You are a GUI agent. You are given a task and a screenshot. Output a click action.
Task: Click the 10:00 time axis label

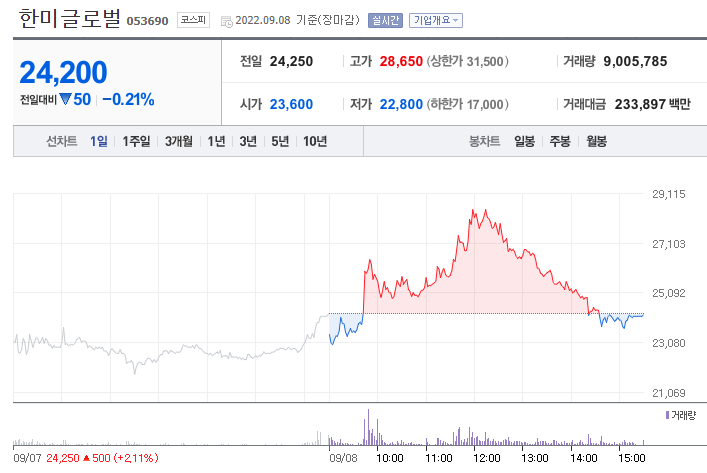390,458
